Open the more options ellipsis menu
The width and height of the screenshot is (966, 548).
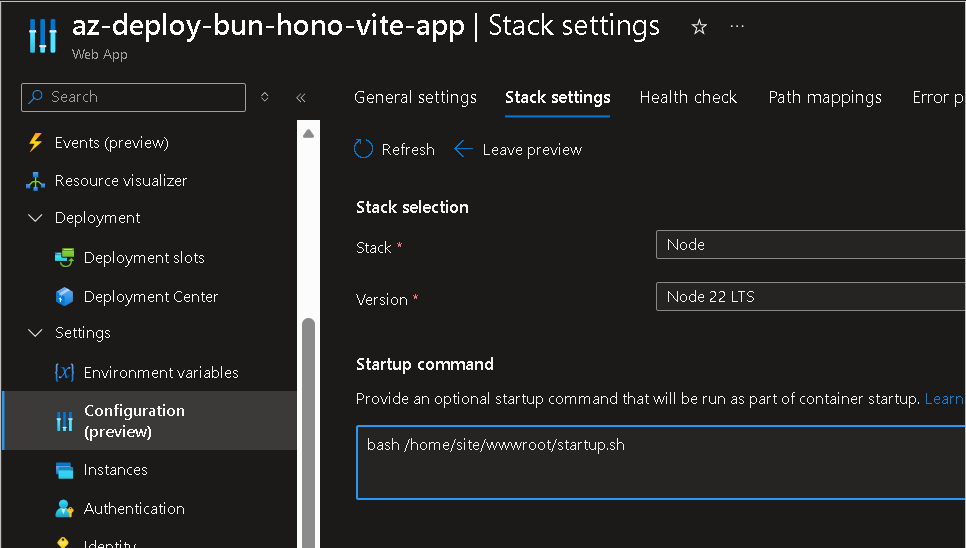[738, 27]
